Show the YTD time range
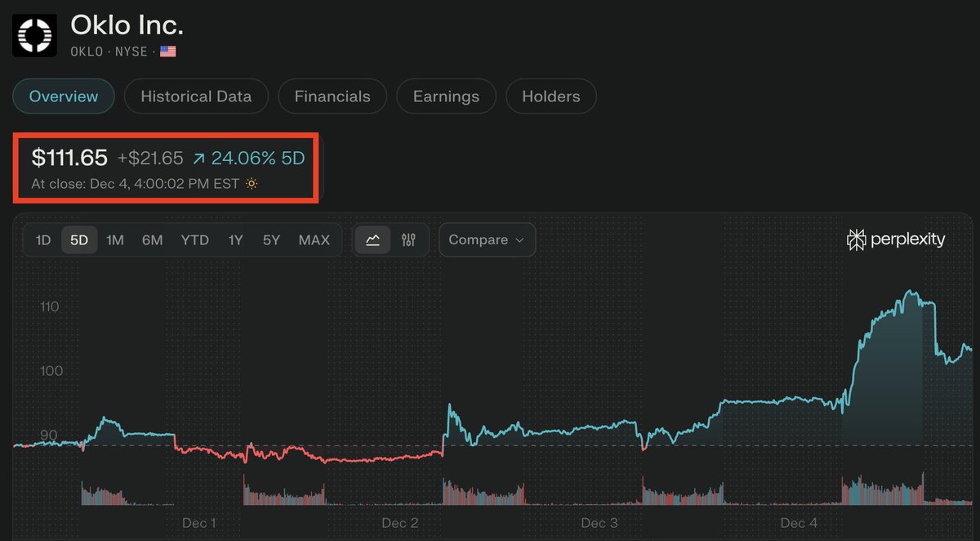 (x=194, y=240)
